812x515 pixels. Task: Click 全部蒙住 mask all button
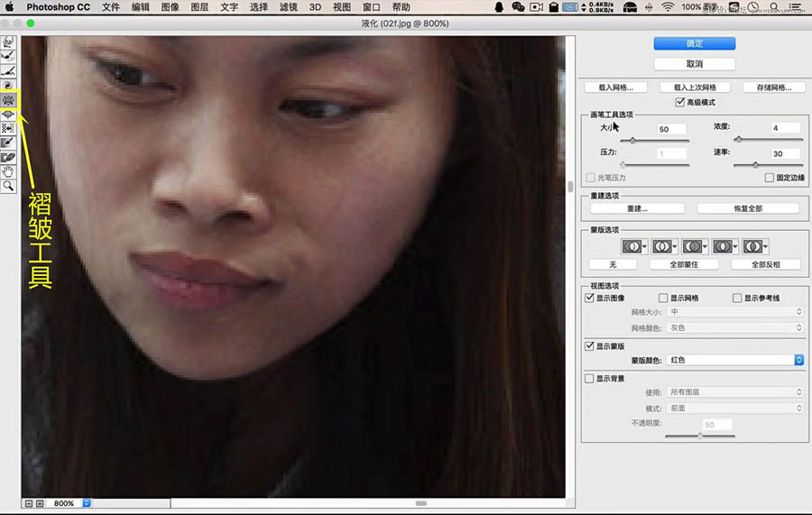(684, 264)
